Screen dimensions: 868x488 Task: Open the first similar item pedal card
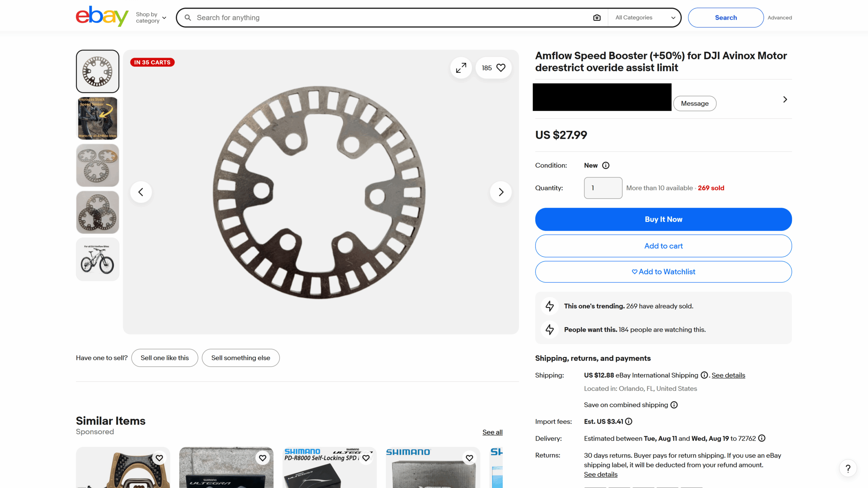click(x=123, y=468)
